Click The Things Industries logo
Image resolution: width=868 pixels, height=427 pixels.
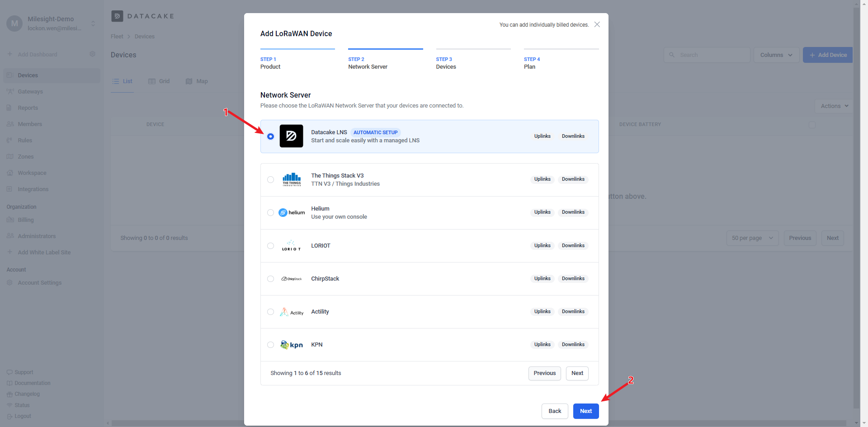point(292,179)
